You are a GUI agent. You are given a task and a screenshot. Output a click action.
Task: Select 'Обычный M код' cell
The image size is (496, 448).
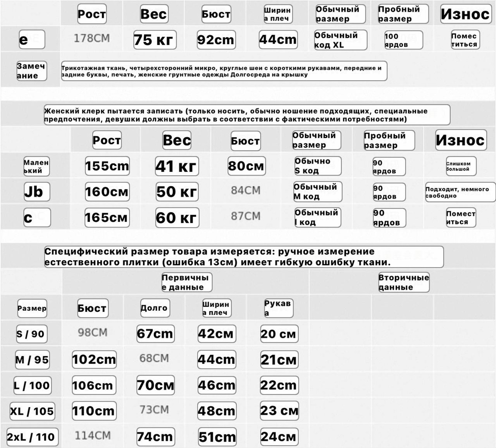pos(317,192)
